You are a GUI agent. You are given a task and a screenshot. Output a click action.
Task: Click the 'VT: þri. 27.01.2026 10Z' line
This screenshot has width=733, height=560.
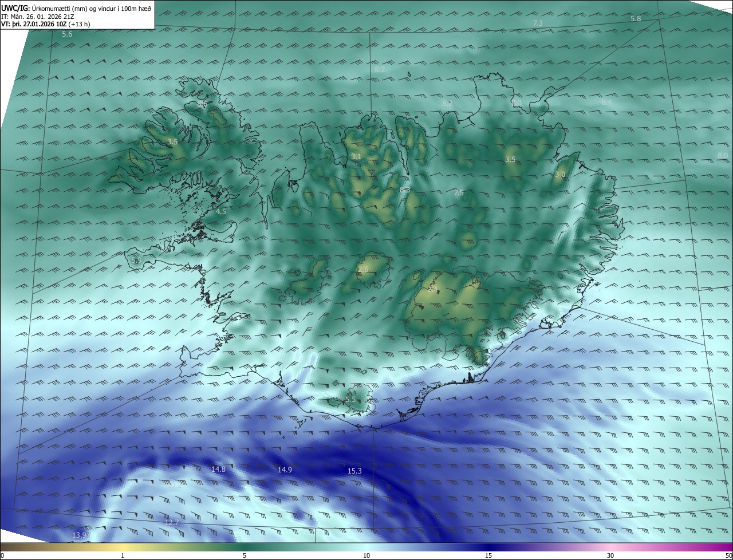[x=46, y=24]
